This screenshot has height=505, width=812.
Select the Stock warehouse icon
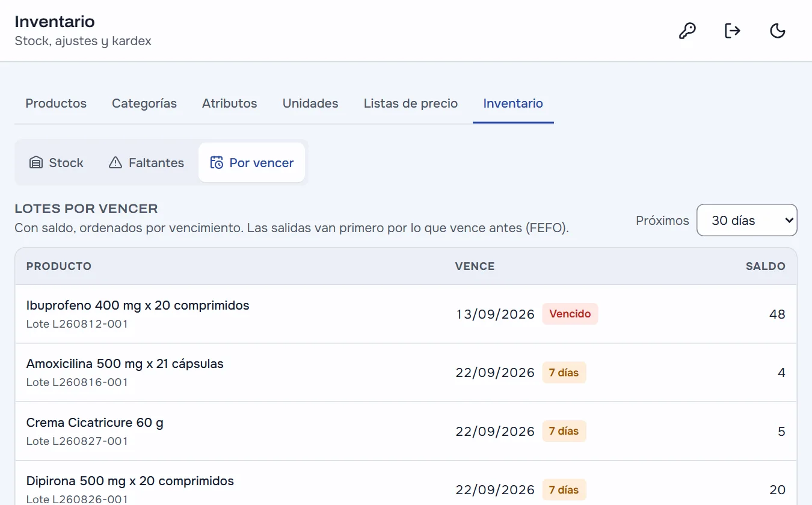(36, 163)
